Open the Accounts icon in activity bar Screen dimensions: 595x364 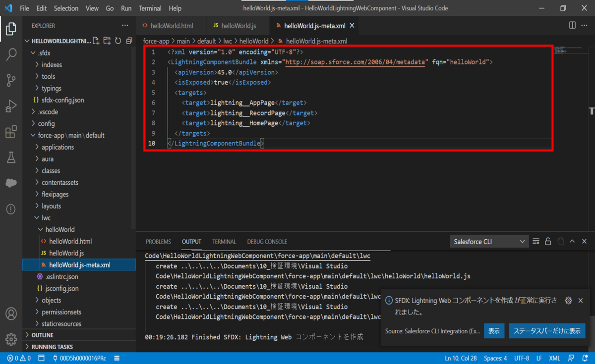(11, 313)
